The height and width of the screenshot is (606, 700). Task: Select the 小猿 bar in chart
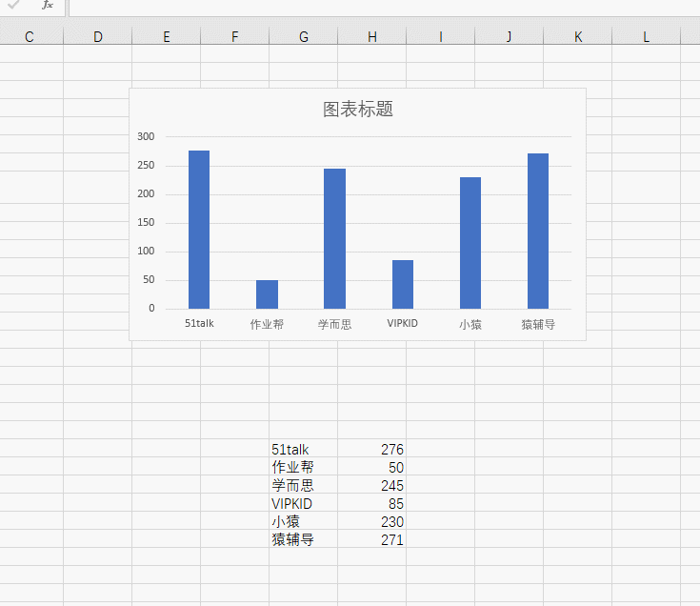[x=470, y=243]
